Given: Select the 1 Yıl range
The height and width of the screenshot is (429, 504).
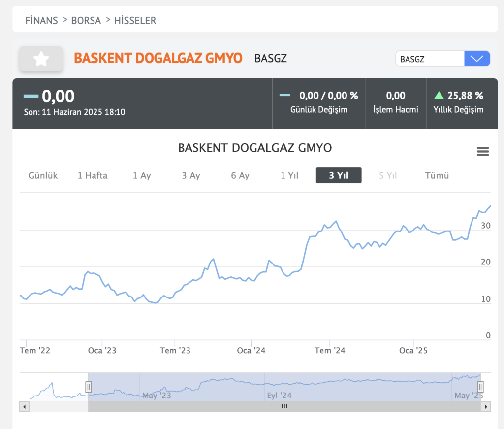Looking at the screenshot, I should coord(289,176).
